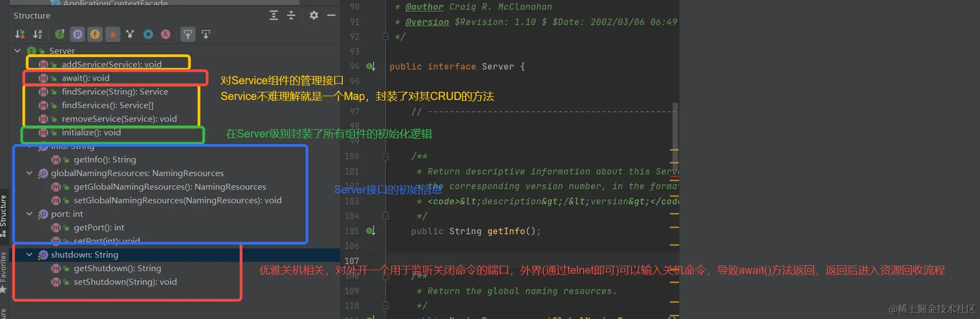980x319 pixels.
Task: Click Autoscroll from Source icon
Action: (x=206, y=34)
